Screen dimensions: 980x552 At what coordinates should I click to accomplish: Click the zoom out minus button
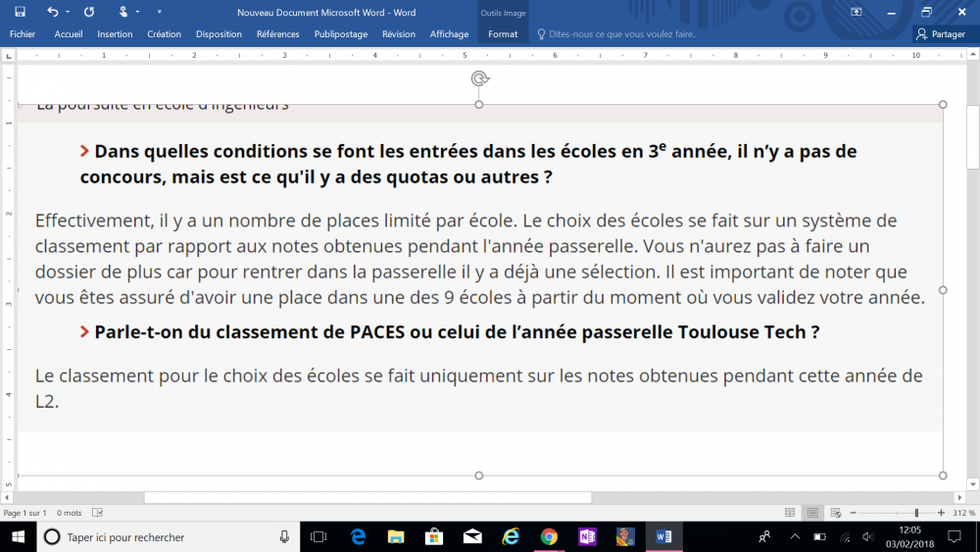point(854,513)
